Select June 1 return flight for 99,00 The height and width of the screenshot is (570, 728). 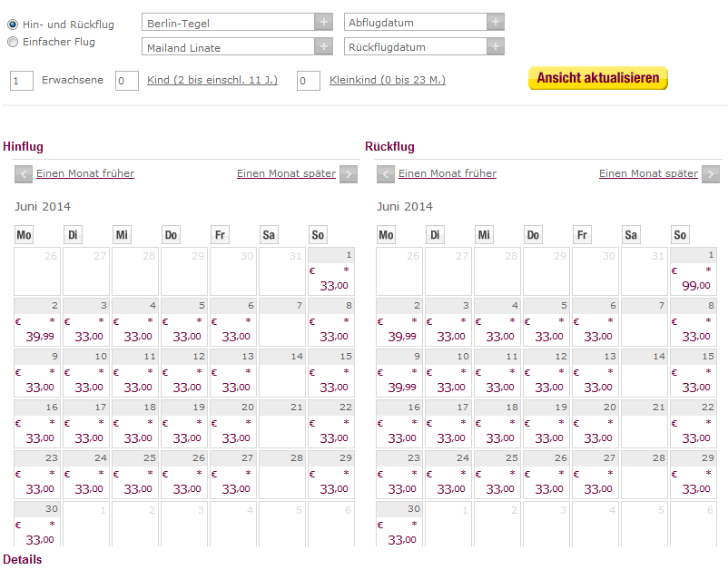pyautogui.click(x=694, y=271)
